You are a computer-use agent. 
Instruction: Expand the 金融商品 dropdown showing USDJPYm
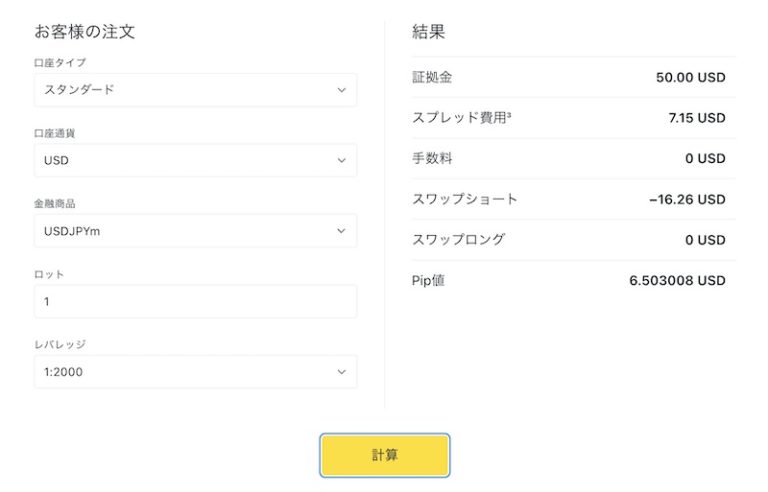click(x=195, y=231)
